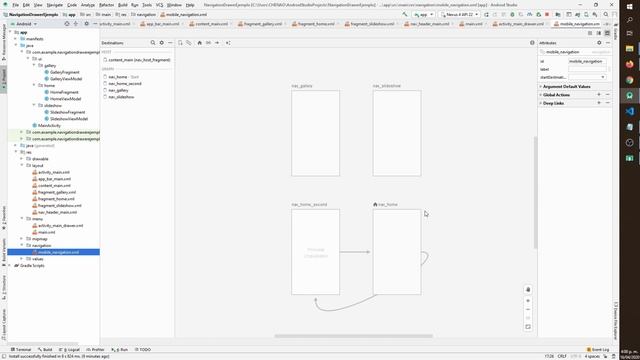Viewport: 640px width, 360px height.
Task: Click the search icon in Destinations panel
Action: (x=153, y=43)
